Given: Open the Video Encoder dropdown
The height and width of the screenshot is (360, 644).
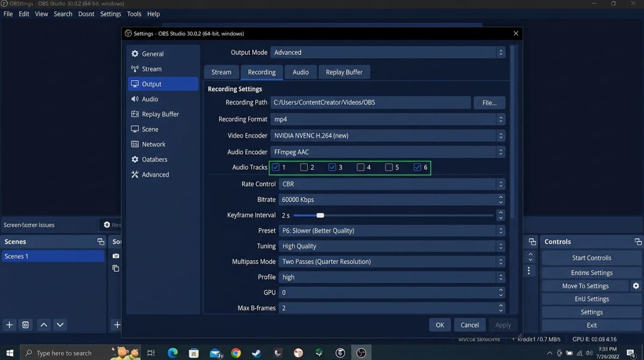Looking at the screenshot, I should 388,135.
